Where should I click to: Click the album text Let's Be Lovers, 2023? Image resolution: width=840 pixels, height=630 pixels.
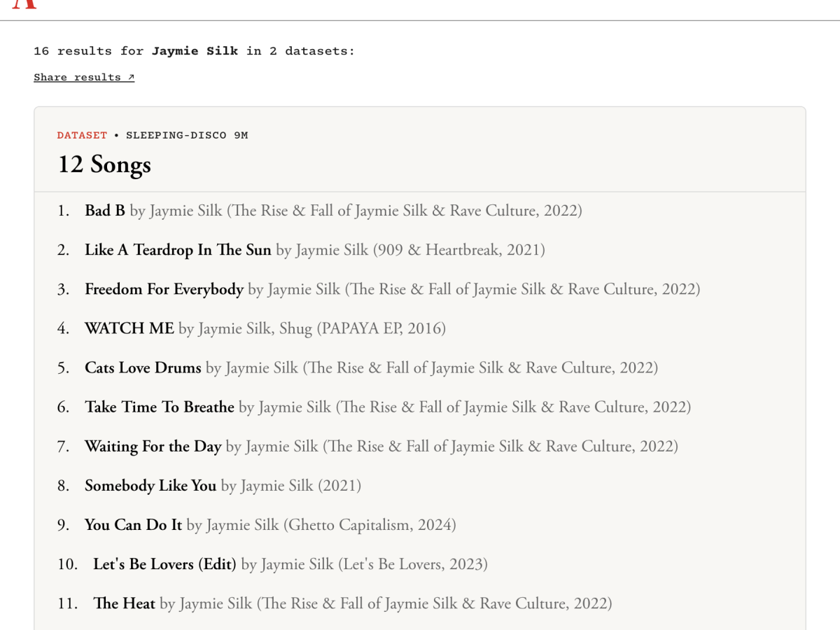[x=413, y=563]
